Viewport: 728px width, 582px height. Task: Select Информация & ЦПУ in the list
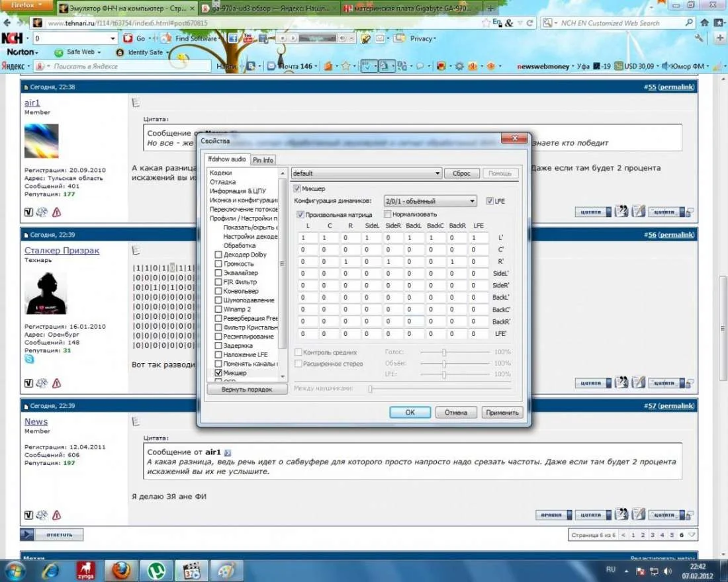pyautogui.click(x=238, y=190)
